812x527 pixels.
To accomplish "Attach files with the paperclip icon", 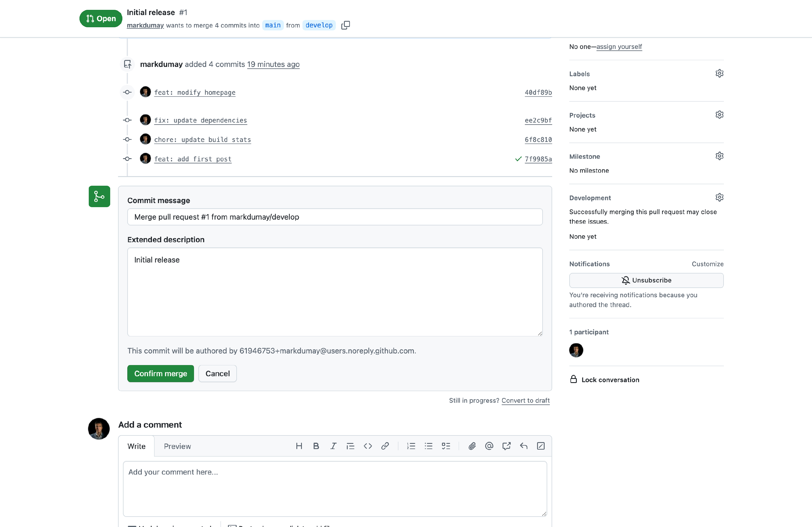I will click(x=472, y=446).
